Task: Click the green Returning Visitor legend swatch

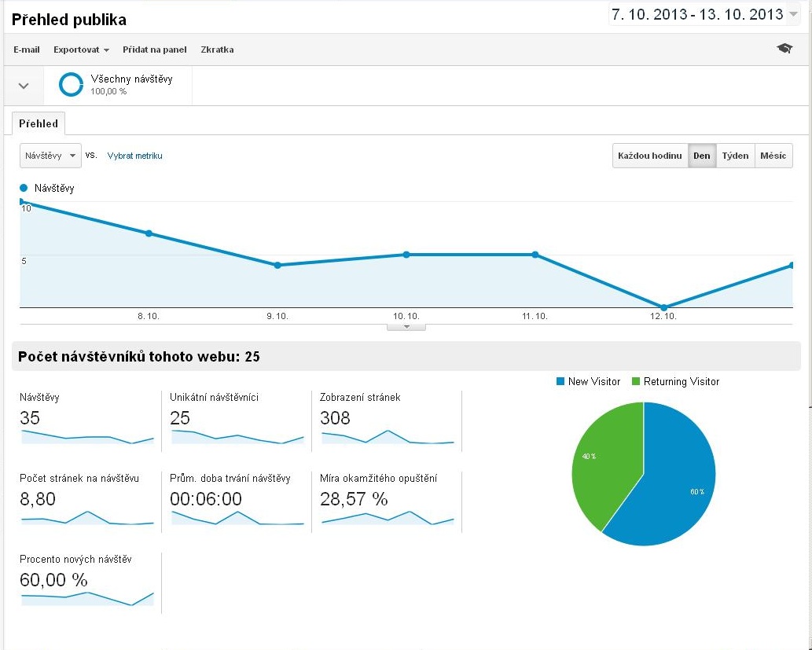Action: click(x=636, y=382)
